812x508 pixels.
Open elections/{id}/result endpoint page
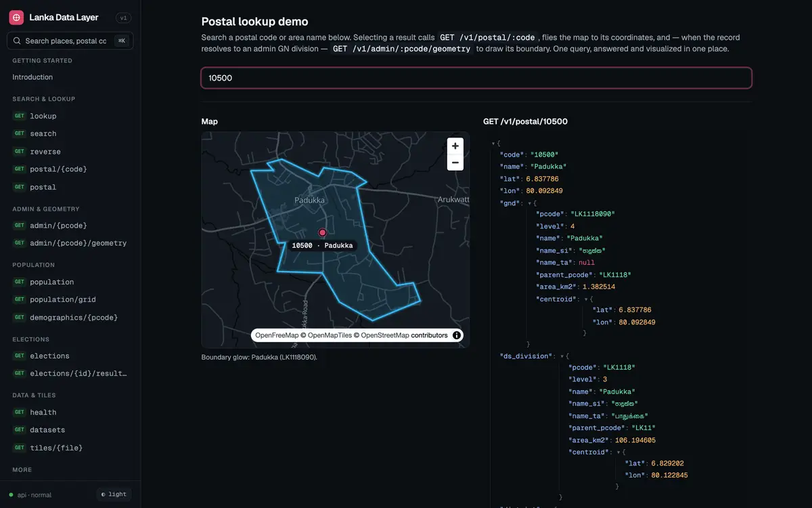coord(78,373)
